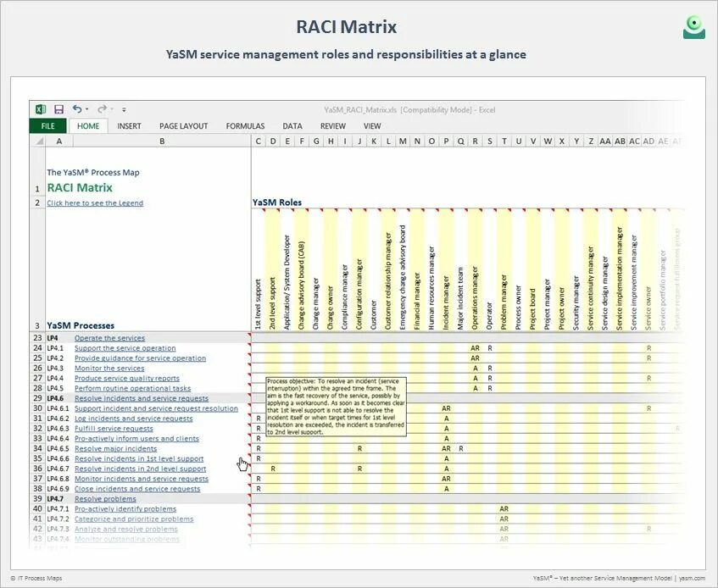Open 'Categorize and prioritize problems' link
The height and width of the screenshot is (588, 718).
[x=134, y=519]
